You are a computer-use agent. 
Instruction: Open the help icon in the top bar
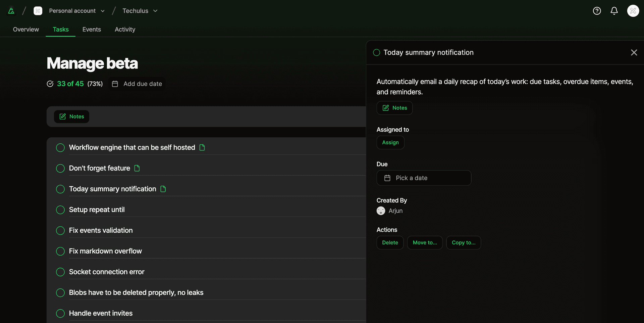coord(597,11)
